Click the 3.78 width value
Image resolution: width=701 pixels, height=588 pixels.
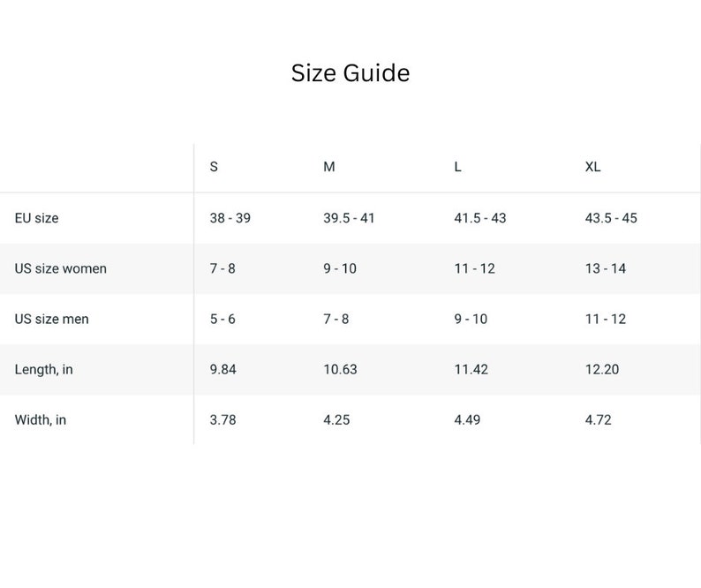click(x=223, y=420)
